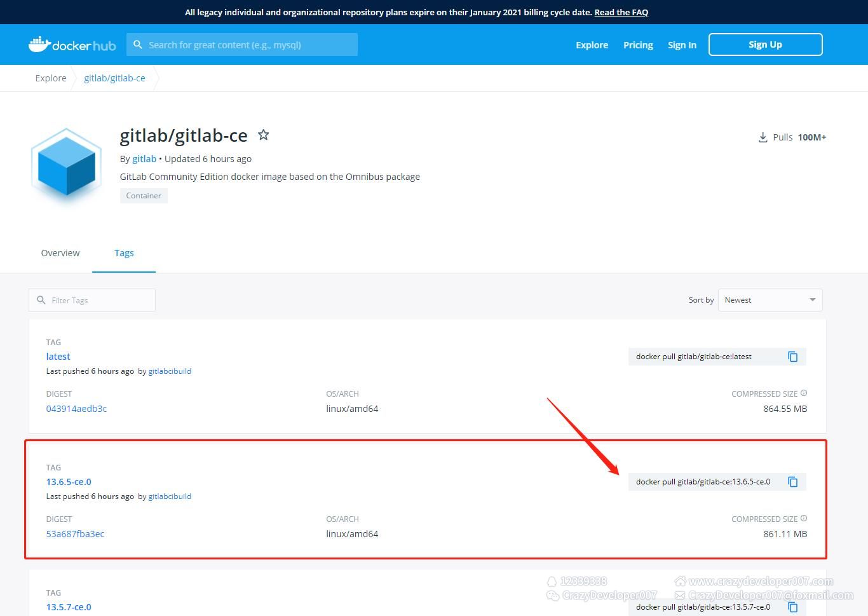
Task: Click the docker pull gitlab/gitlab-ce:latest text
Action: click(x=694, y=357)
